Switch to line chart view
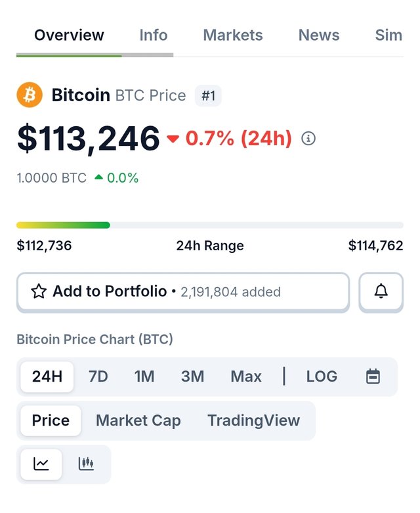 (x=41, y=464)
